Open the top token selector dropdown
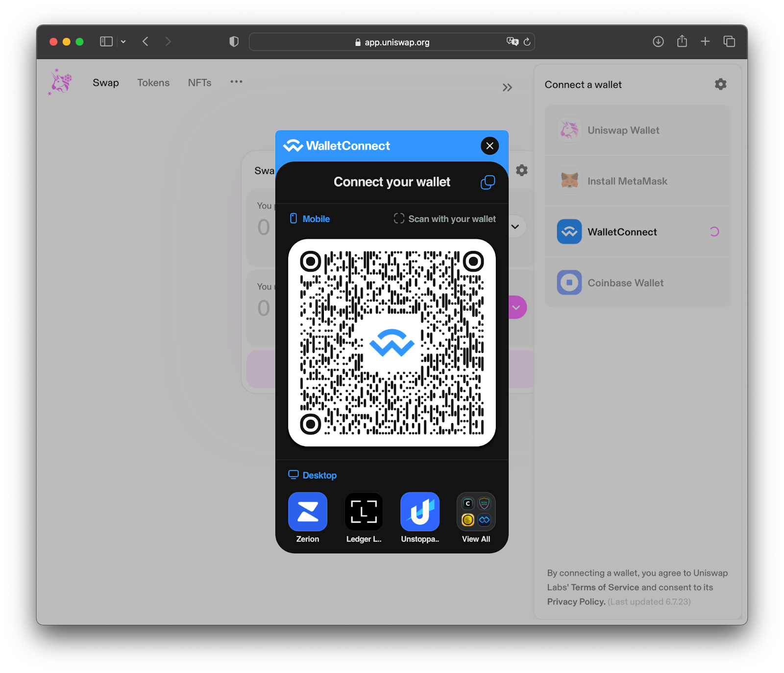Image resolution: width=784 pixels, height=673 pixels. click(x=515, y=226)
